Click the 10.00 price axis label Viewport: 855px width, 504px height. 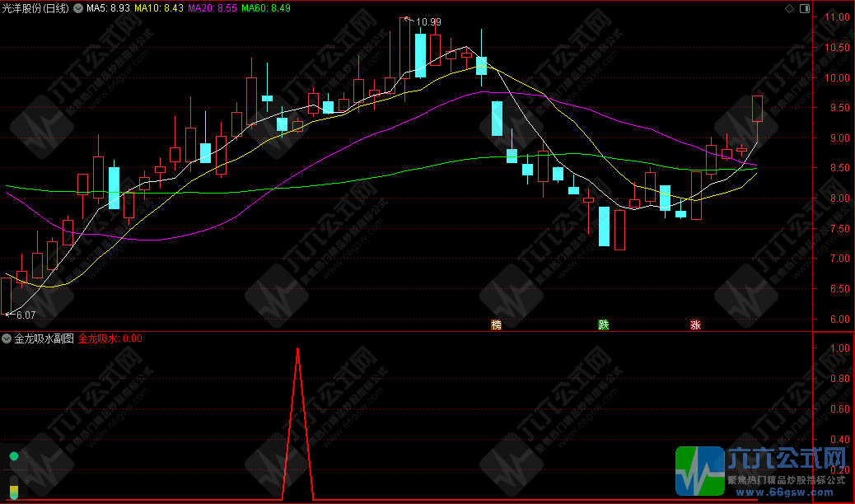click(836, 78)
